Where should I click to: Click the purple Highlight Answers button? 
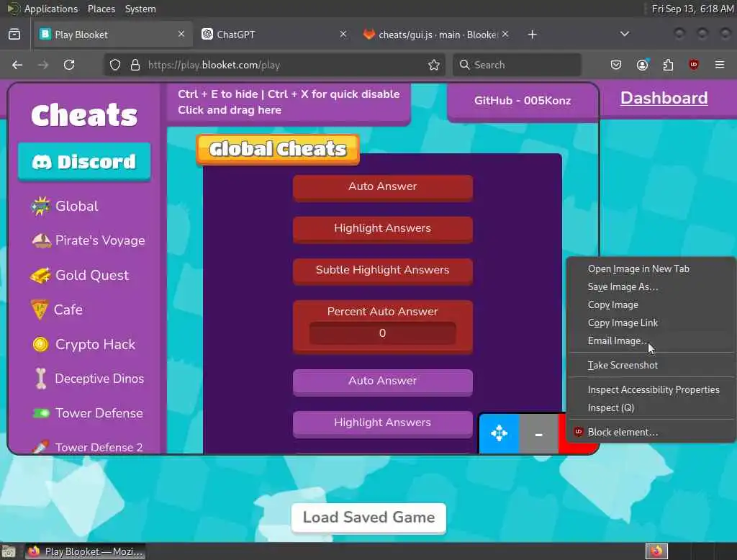click(383, 423)
